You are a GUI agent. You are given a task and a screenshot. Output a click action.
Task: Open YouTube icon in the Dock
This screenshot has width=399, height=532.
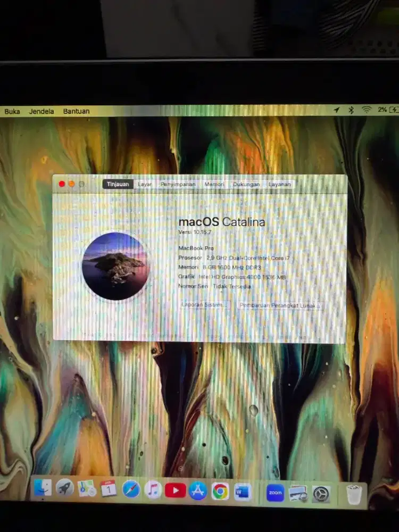pyautogui.click(x=176, y=491)
